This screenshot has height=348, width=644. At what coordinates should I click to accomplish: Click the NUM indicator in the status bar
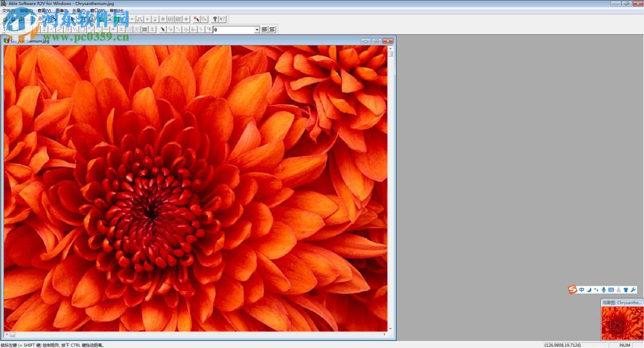625,345
